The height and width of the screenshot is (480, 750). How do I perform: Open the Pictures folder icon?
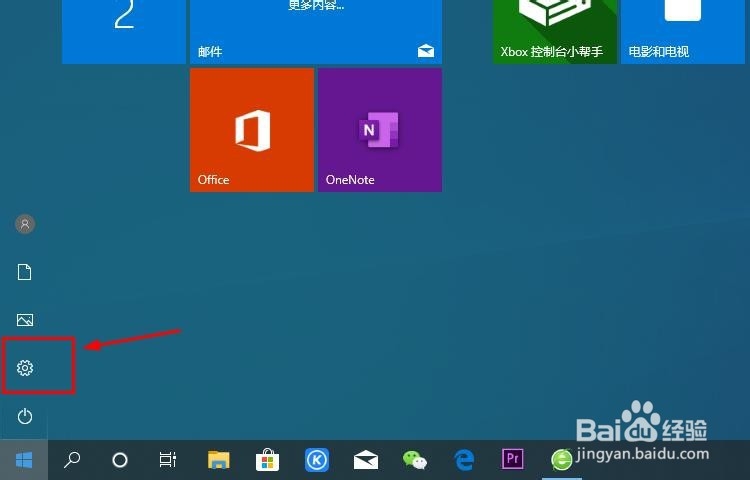click(25, 320)
